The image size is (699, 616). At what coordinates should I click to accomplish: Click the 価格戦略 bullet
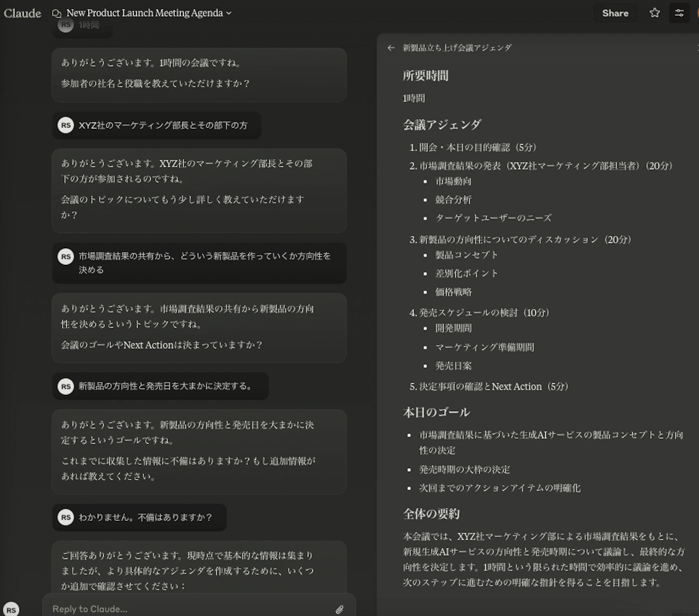454,292
